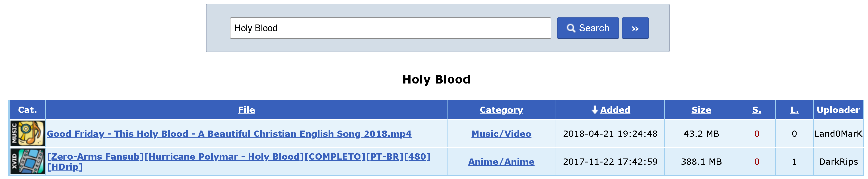Open Hurricane Polymar Holy Blood torrent link
This screenshot has height=179, width=868.
click(239, 161)
